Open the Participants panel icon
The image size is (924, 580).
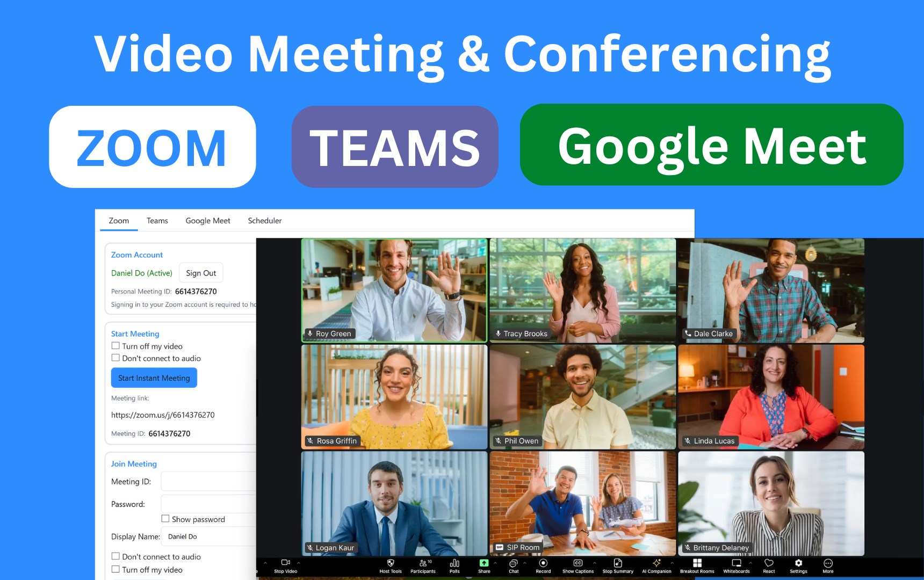[x=423, y=563]
